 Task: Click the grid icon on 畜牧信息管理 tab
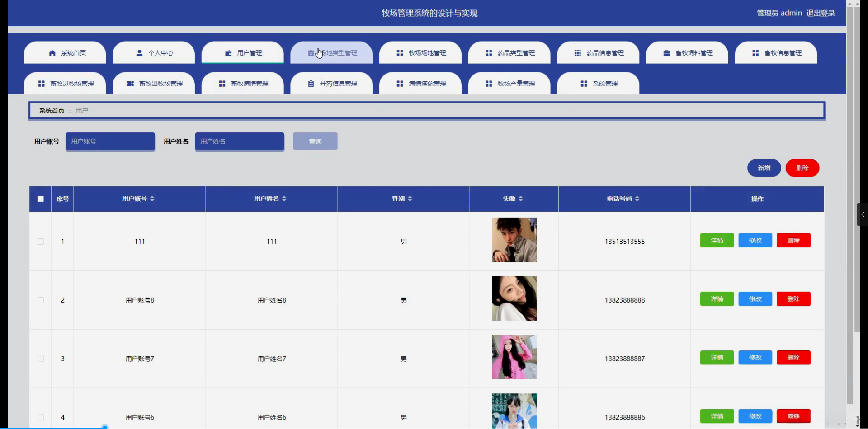pyautogui.click(x=755, y=53)
